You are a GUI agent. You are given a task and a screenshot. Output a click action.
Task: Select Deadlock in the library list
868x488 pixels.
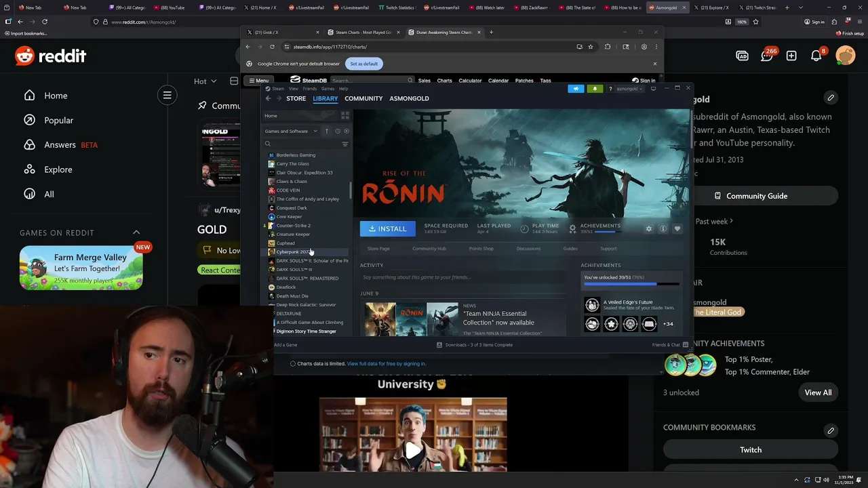point(307,287)
